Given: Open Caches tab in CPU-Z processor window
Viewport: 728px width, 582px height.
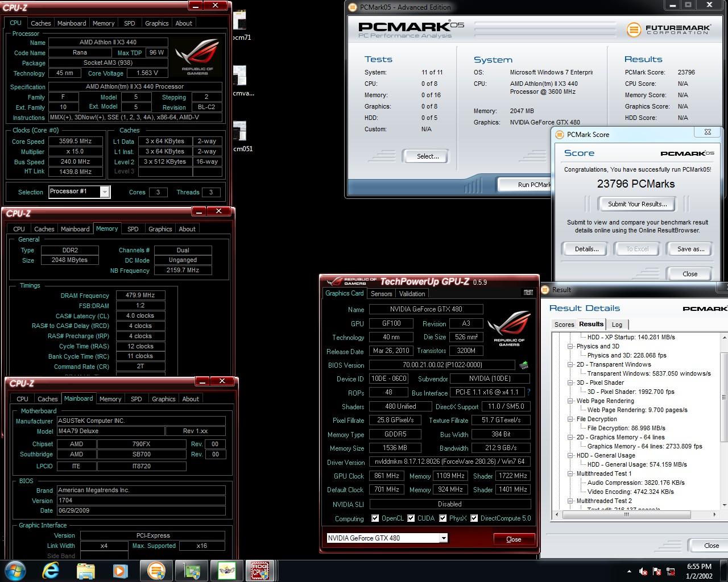Looking at the screenshot, I should click(x=40, y=23).
